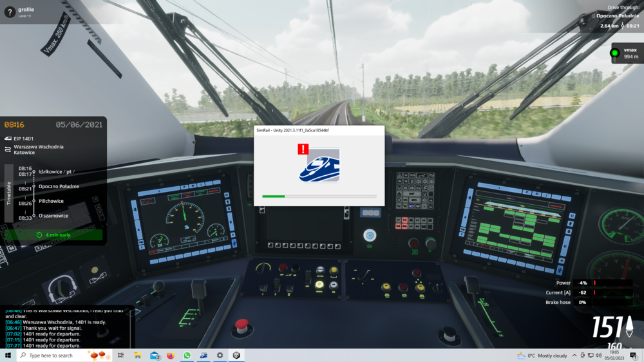Click the red warning exclamation icon in dialog
The height and width of the screenshot is (362, 644).
(303, 149)
